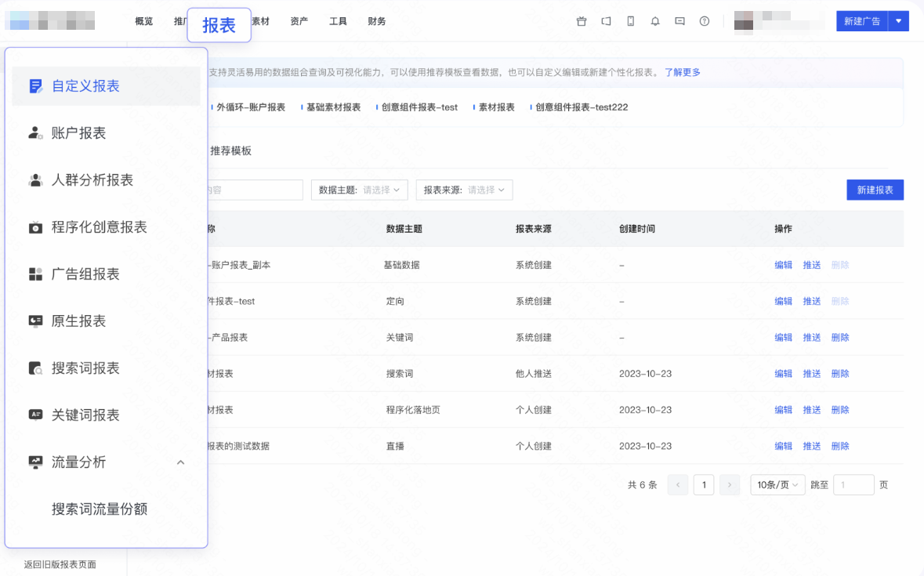The height and width of the screenshot is (576, 924).
Task: Open help using the question mark icon
Action: (704, 21)
